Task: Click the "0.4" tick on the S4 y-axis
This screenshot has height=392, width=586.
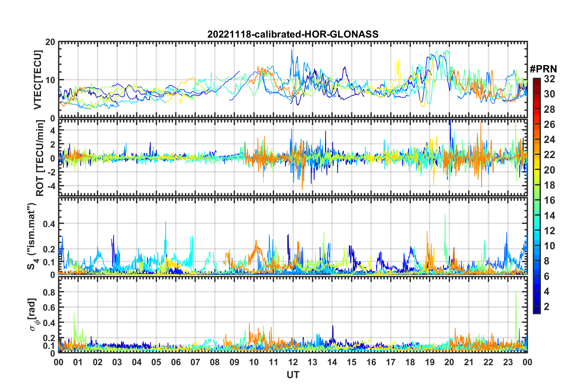Action: tap(49, 224)
